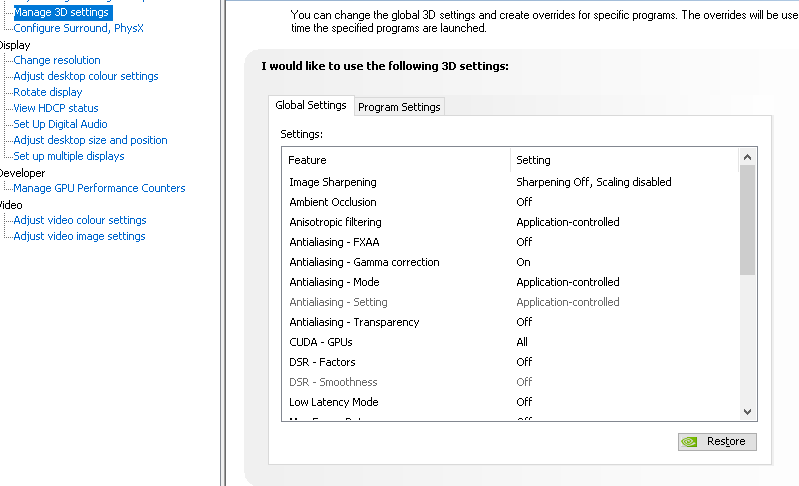Open Set up multiple displays page
The image size is (799, 486).
(69, 156)
